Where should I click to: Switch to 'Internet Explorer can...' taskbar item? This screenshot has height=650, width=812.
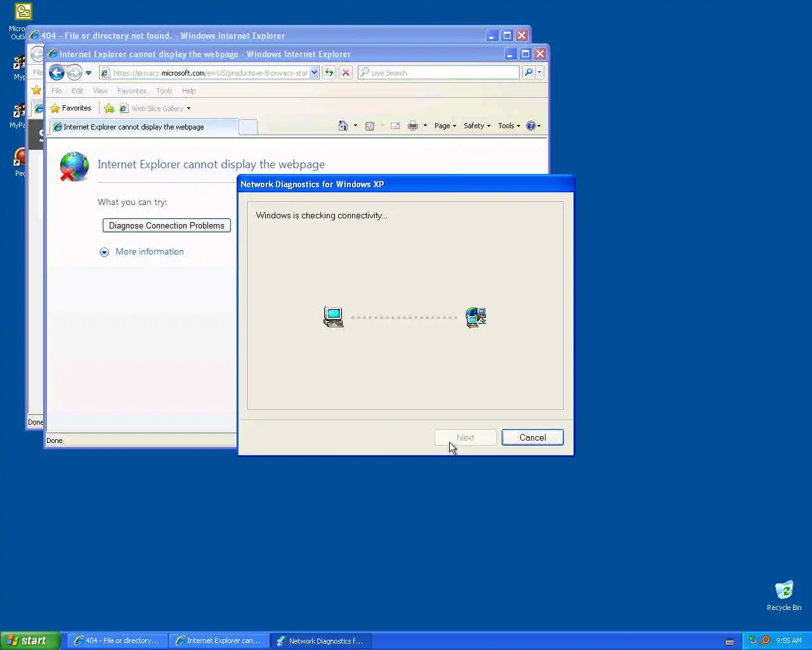(219, 640)
